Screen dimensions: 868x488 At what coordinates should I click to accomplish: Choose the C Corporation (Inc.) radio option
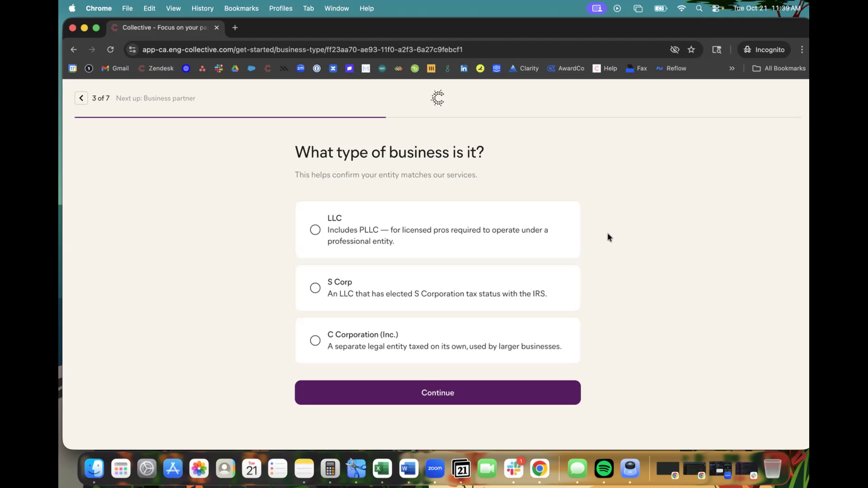pyautogui.click(x=315, y=341)
